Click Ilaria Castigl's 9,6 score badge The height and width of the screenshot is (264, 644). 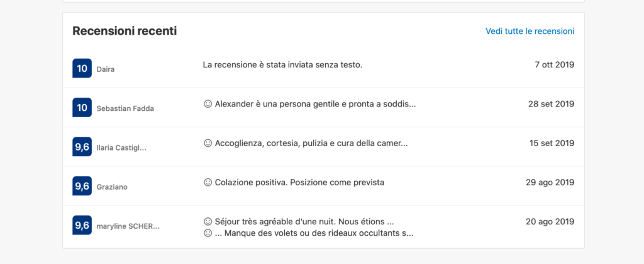click(82, 147)
